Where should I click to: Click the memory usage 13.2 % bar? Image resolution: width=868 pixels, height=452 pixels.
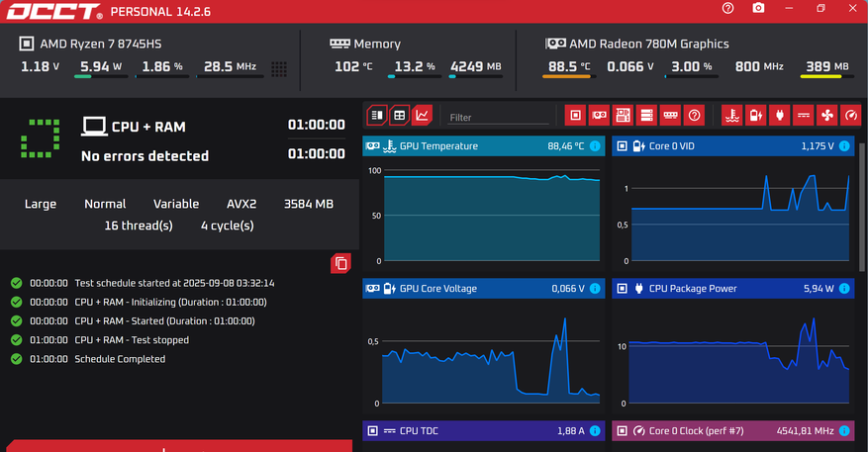415,76
